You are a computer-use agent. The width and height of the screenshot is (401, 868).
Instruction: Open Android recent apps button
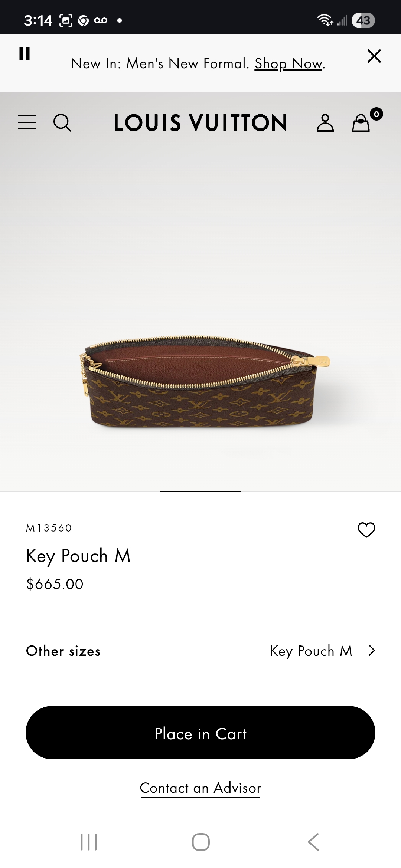pyautogui.click(x=89, y=842)
